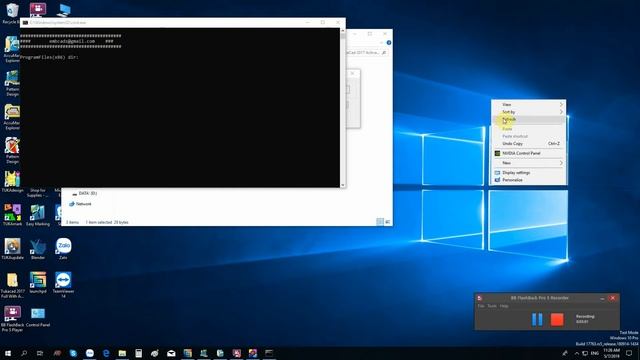Select Personalize in the context menu
640x360 pixels.
pos(528,180)
